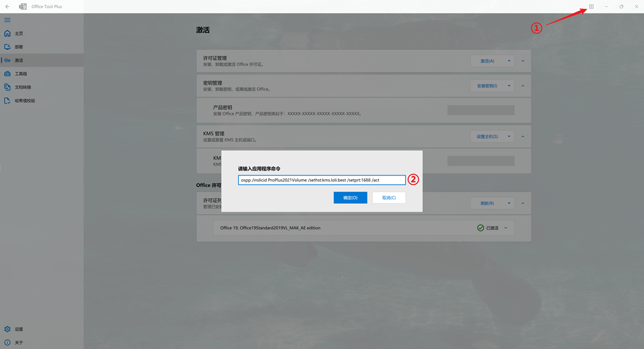This screenshot has width=644, height=349.
Task: Click the Office Tool Plus app logo
Action: point(23,7)
